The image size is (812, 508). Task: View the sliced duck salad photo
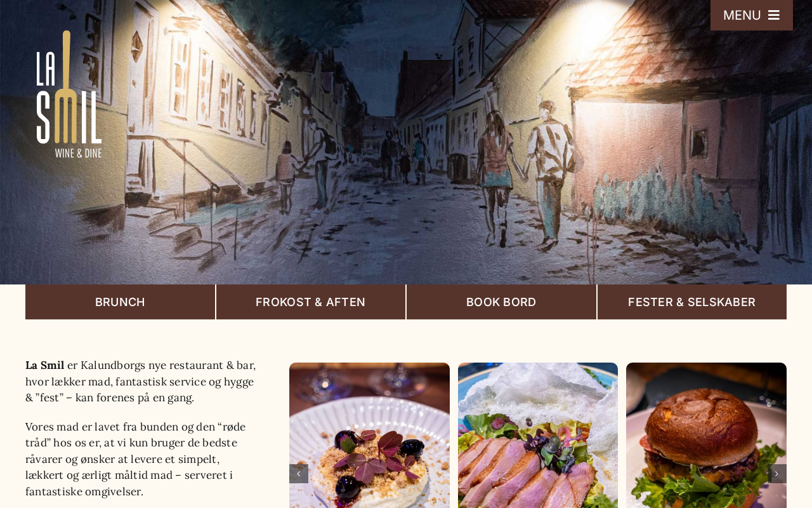tap(538, 435)
